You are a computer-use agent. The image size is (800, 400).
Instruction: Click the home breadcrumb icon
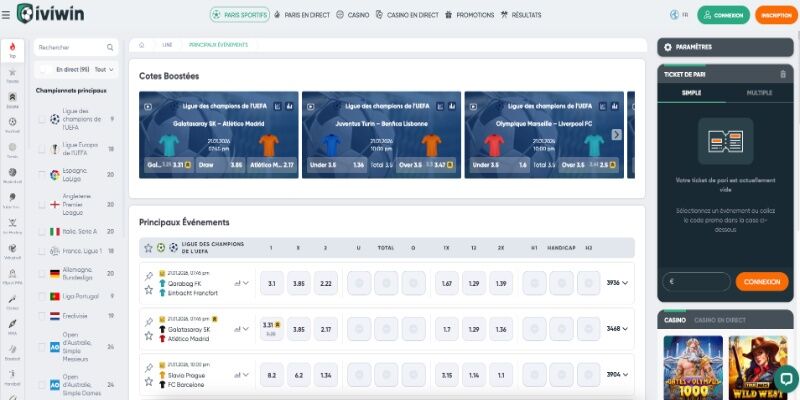click(x=141, y=45)
